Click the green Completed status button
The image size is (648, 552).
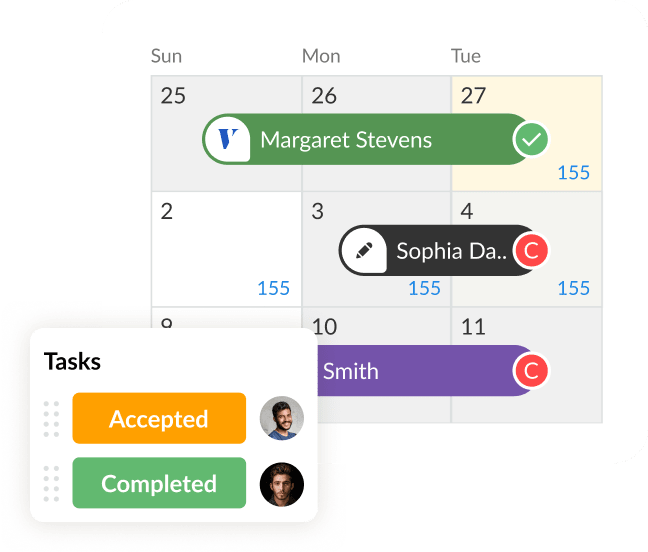tap(159, 483)
